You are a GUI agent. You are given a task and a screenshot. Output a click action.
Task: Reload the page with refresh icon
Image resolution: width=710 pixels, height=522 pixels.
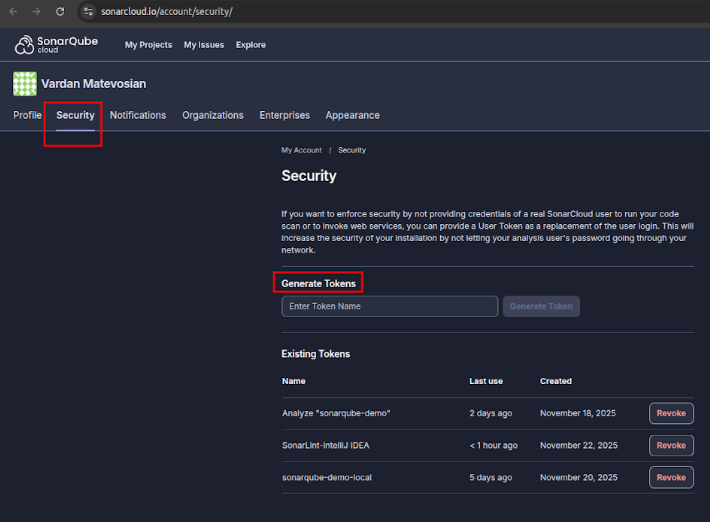[60, 11]
